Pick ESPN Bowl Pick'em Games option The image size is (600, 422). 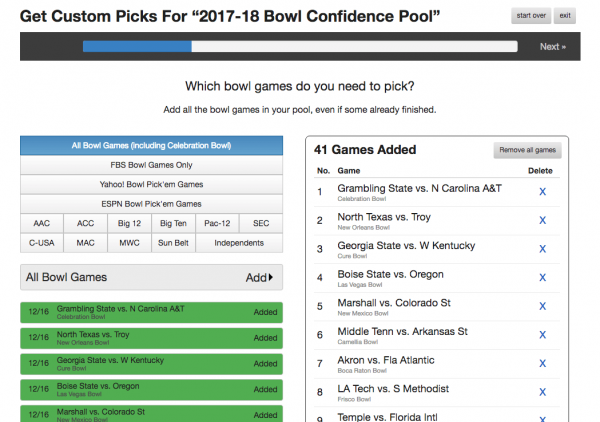[x=152, y=204]
